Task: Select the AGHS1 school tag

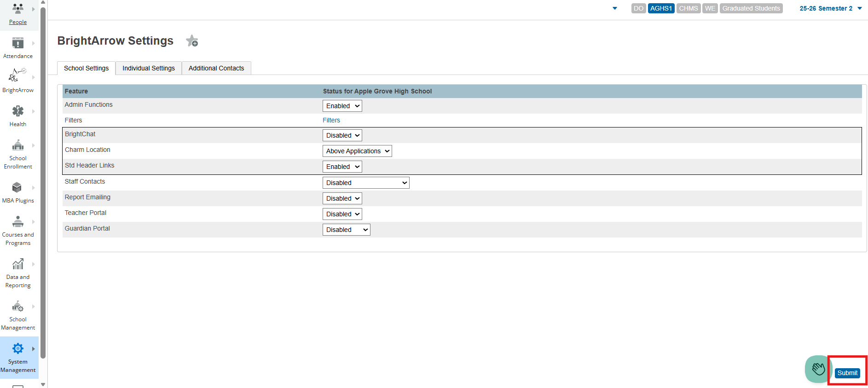Action: point(661,8)
